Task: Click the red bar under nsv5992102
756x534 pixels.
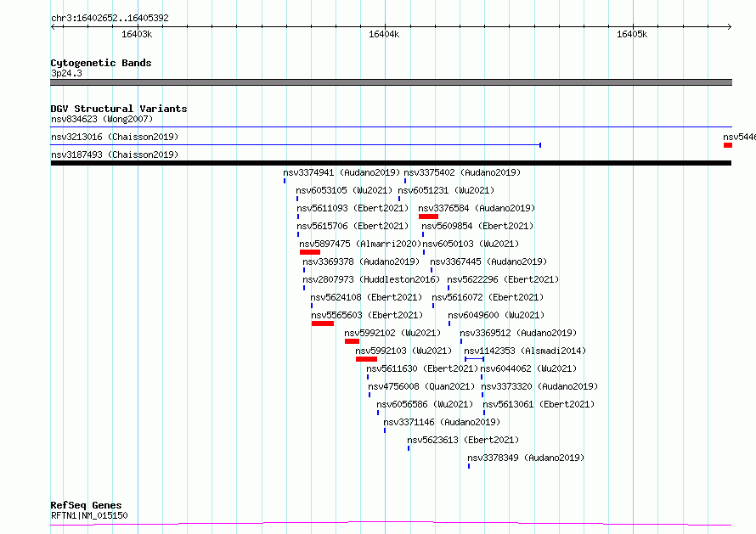Action: tap(352, 341)
